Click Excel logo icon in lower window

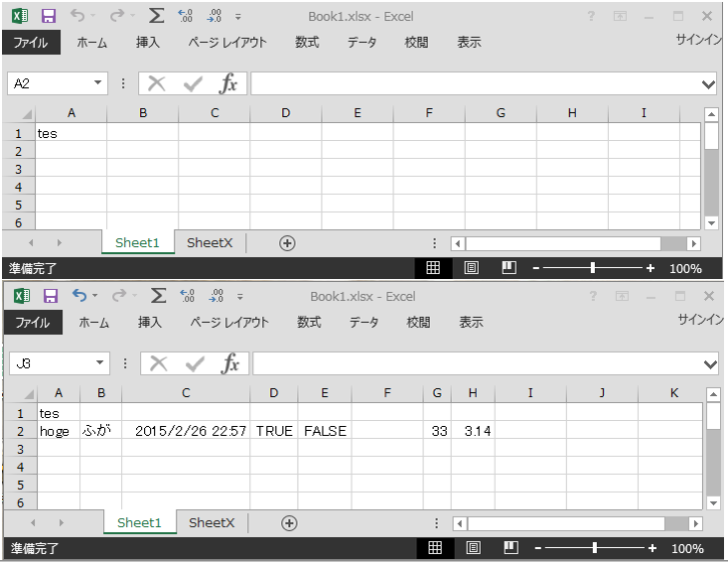pyautogui.click(x=22, y=296)
